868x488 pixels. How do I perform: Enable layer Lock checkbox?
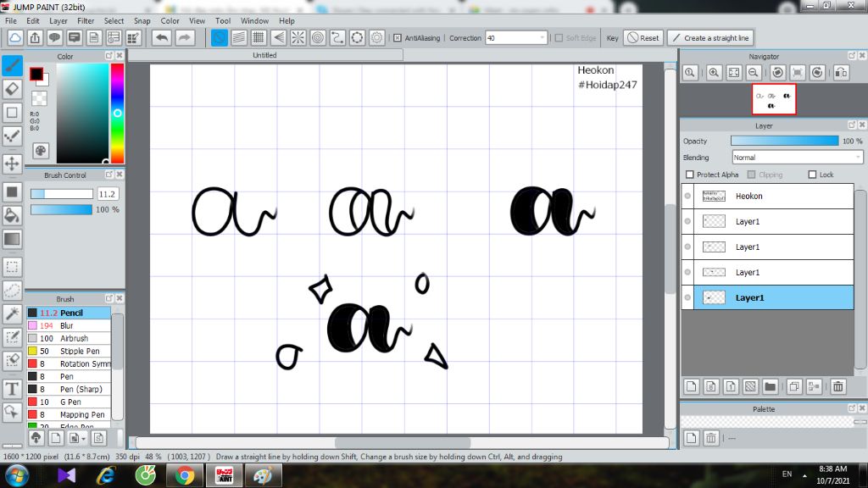point(812,175)
